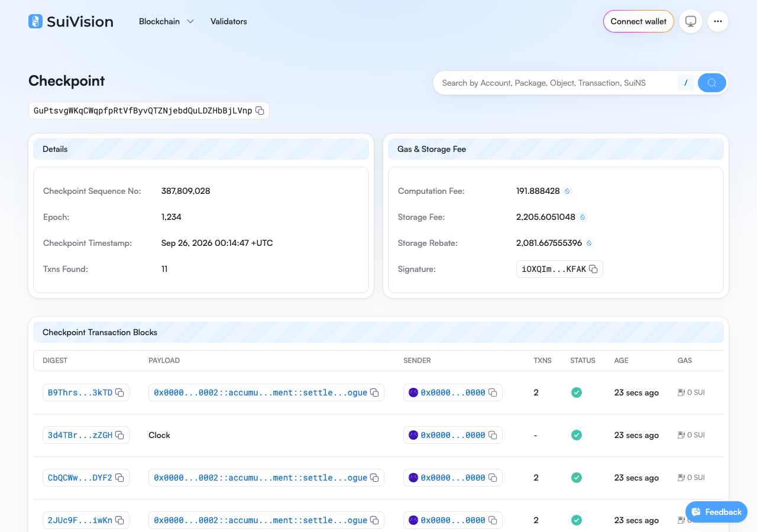Click the slash shortcut badge in search
Image resolution: width=757 pixels, height=532 pixels.
click(x=685, y=83)
